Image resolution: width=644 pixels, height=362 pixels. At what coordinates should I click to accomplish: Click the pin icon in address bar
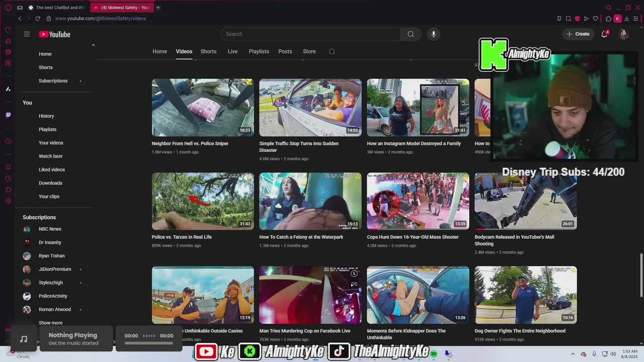tap(559, 19)
